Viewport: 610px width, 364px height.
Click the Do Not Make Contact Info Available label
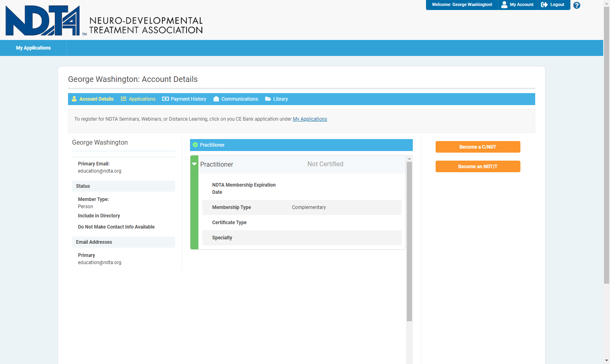pyautogui.click(x=116, y=227)
